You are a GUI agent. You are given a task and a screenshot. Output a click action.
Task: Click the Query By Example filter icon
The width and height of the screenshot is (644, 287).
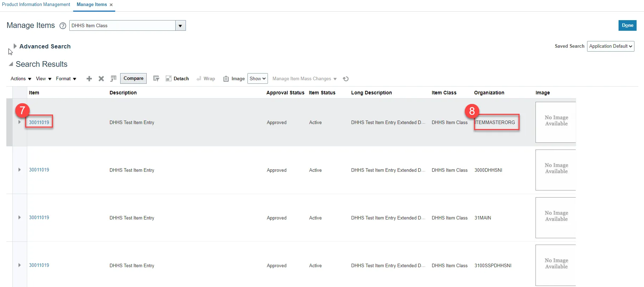click(x=156, y=78)
